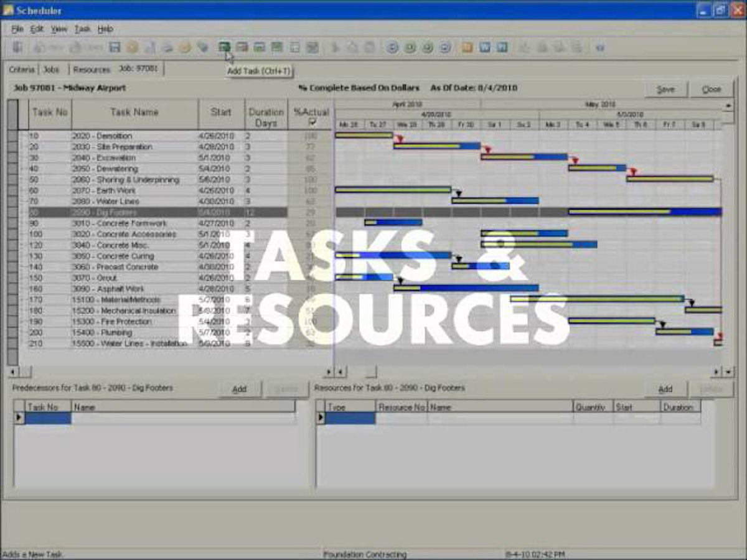
Task: Click the Add Task toolbar icon
Action: click(x=226, y=47)
